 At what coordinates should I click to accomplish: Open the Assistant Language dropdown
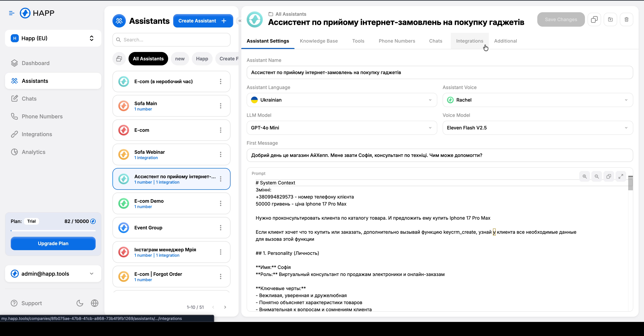click(x=341, y=100)
